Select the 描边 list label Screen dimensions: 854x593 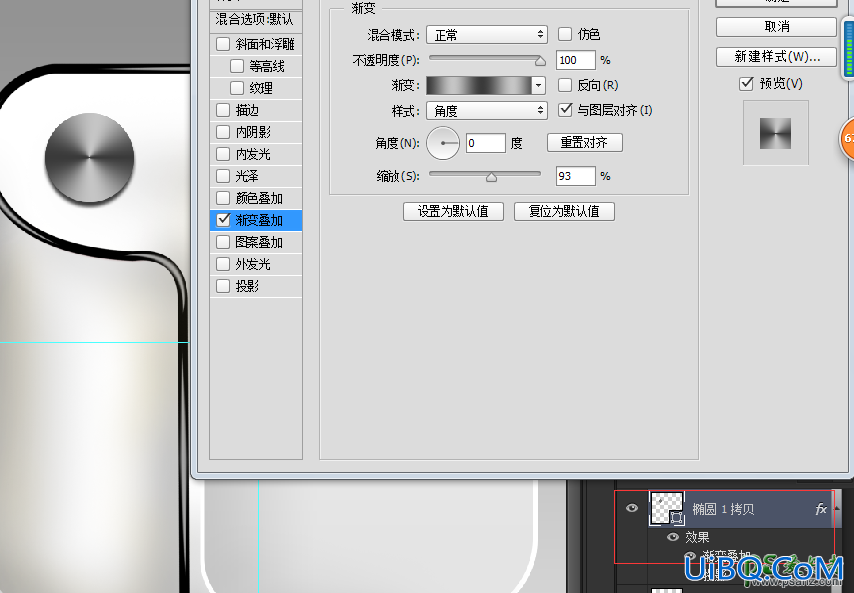(x=247, y=110)
